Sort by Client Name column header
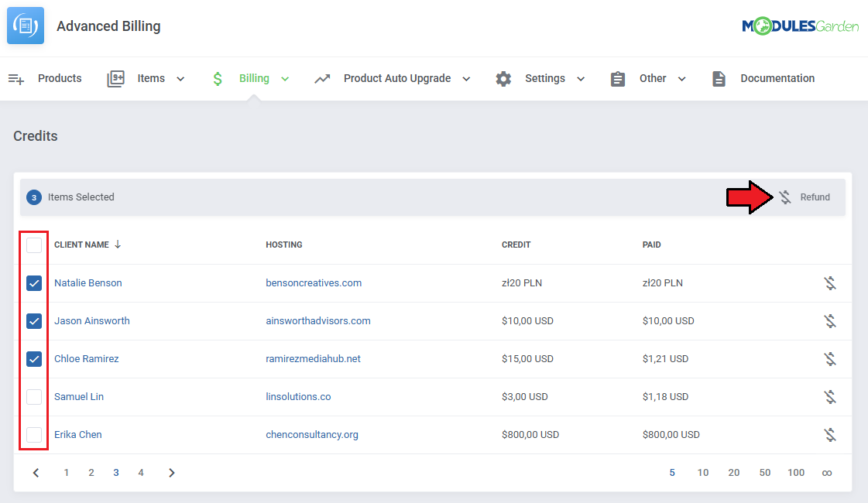 (81, 245)
